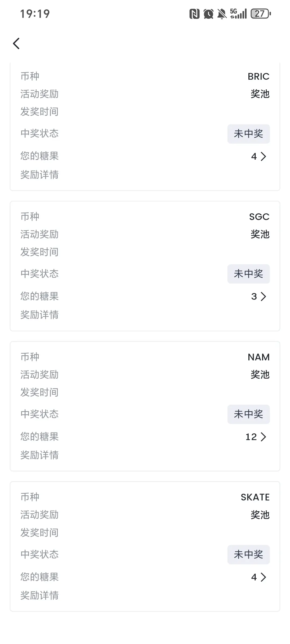Tap SGC 未中奖 status badge
Screen dimensions: 290x644
coord(249,274)
